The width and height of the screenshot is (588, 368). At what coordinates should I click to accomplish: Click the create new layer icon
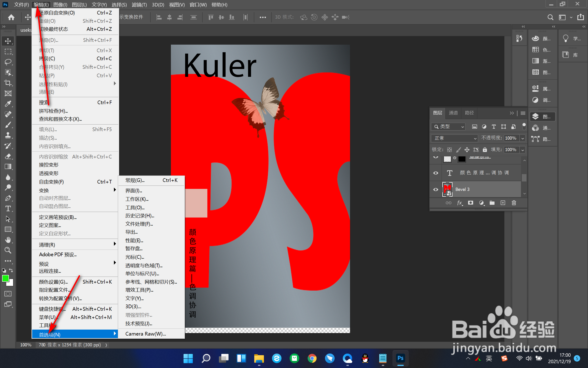point(503,203)
